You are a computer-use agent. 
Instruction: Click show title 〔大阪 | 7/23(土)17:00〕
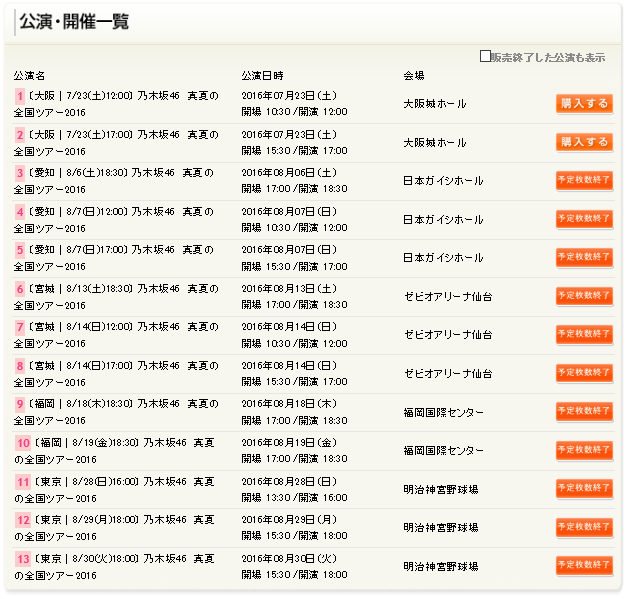80,135
